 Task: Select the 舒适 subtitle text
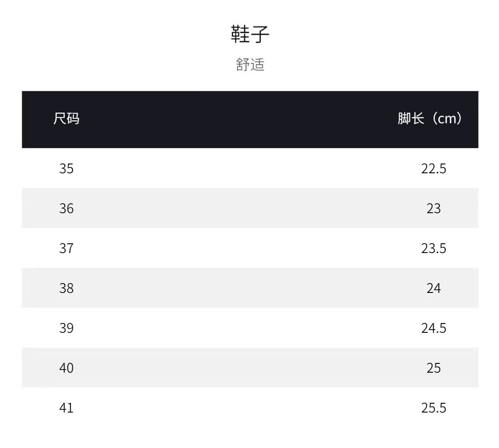click(x=250, y=65)
